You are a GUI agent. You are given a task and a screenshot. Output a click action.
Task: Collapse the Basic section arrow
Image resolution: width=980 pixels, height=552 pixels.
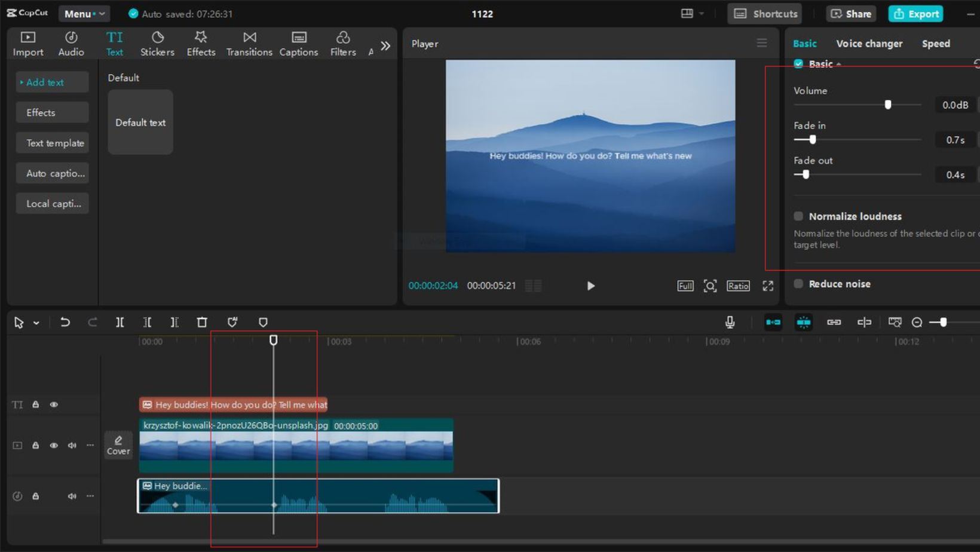point(838,64)
